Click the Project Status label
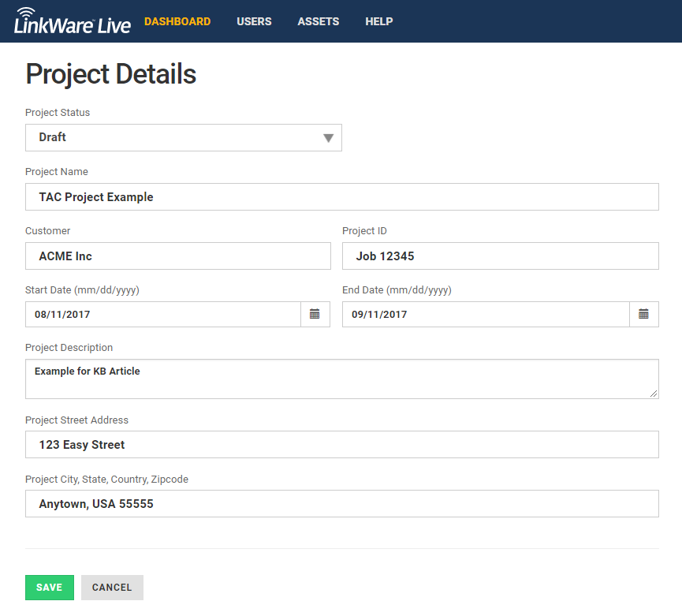682x616 pixels. point(58,113)
